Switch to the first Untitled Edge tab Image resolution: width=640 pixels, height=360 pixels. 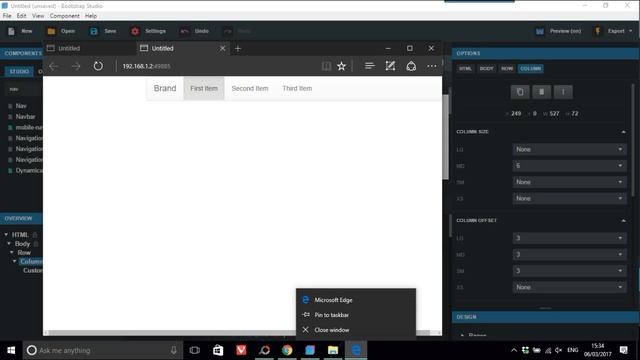pyautogui.click(x=90, y=48)
